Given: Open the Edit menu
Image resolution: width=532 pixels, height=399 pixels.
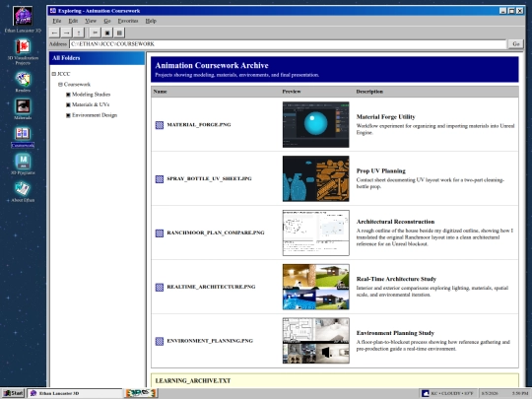Looking at the screenshot, I should pos(73,21).
